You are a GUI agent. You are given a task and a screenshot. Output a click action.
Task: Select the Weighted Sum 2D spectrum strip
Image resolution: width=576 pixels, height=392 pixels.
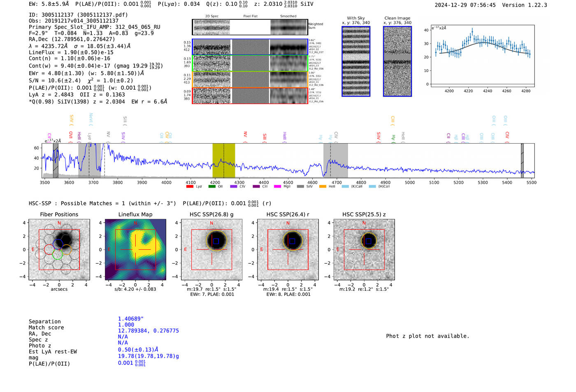(x=250, y=27)
